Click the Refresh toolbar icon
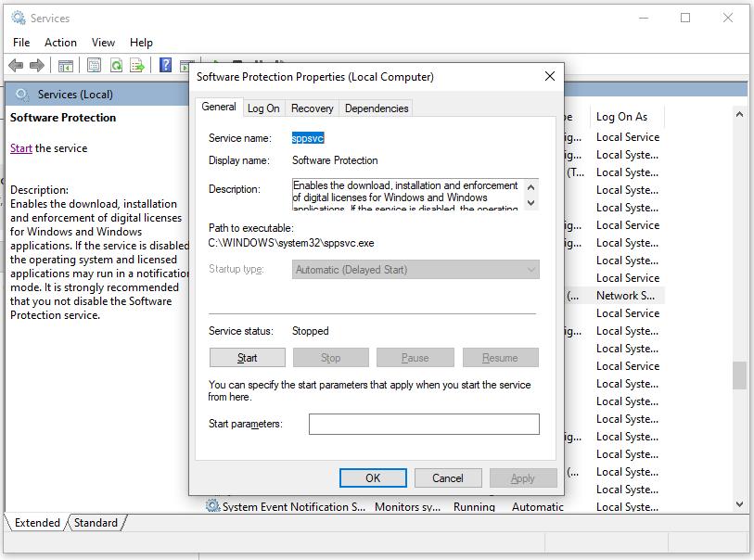Image resolution: width=754 pixels, height=560 pixels. [116, 65]
